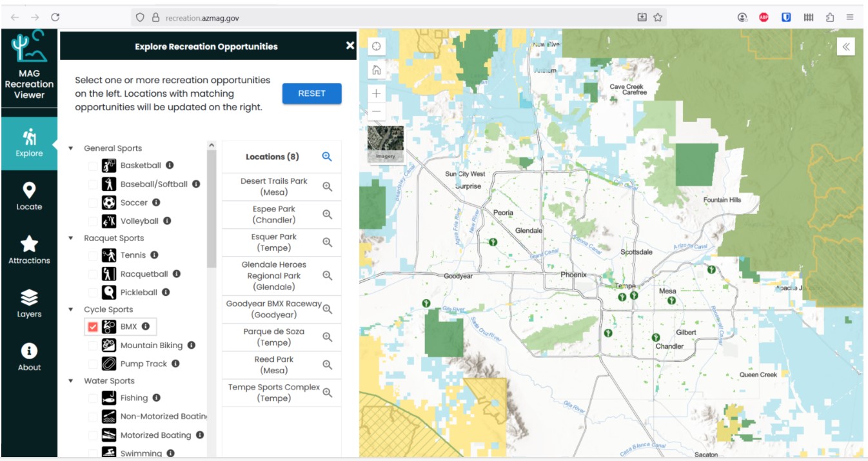Click zoom icon beside Desert Trails Park
Image resolution: width=868 pixels, height=461 pixels.
click(328, 187)
